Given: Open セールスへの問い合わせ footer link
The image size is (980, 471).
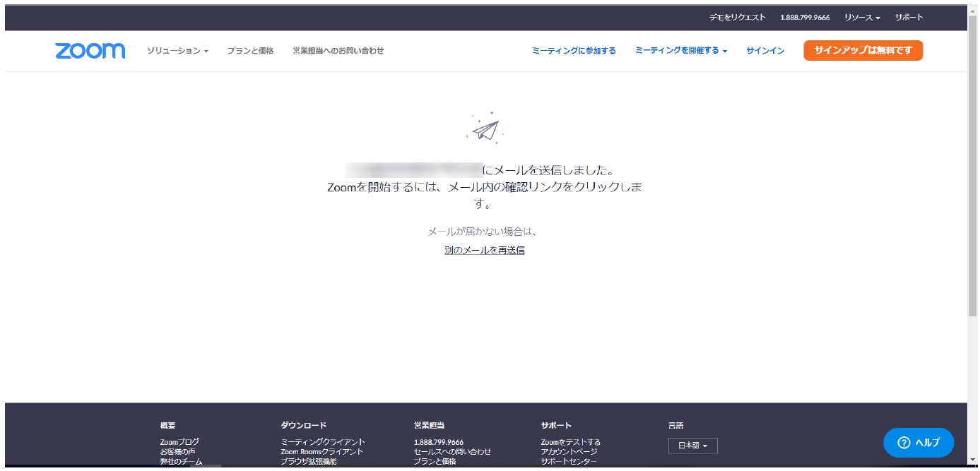Looking at the screenshot, I should (452, 452).
